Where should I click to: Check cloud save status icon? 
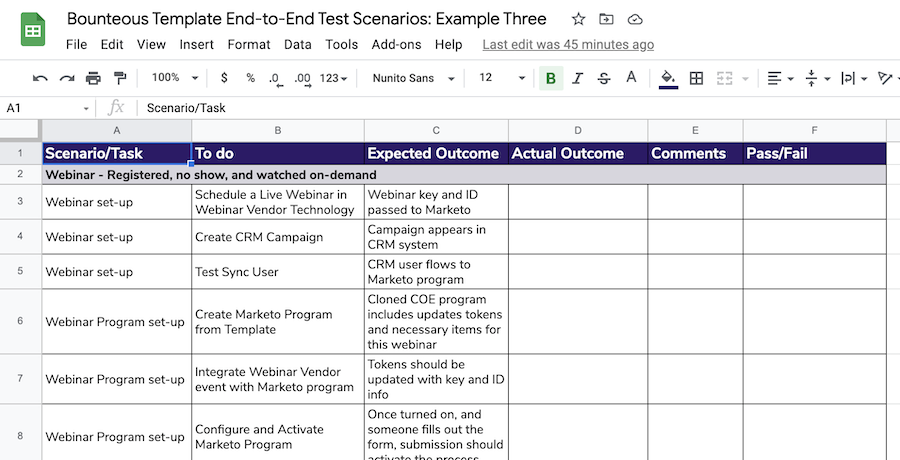[634, 20]
